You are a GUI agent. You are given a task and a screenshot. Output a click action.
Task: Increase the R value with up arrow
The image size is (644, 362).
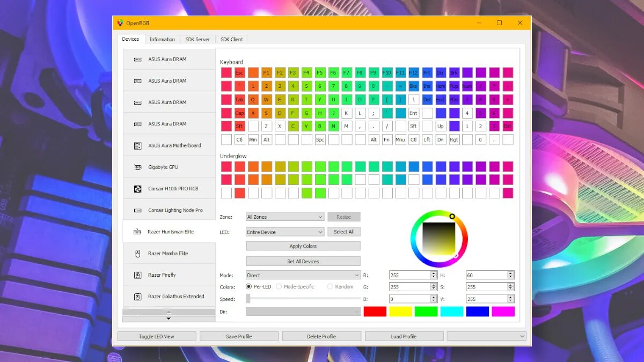pos(434,273)
